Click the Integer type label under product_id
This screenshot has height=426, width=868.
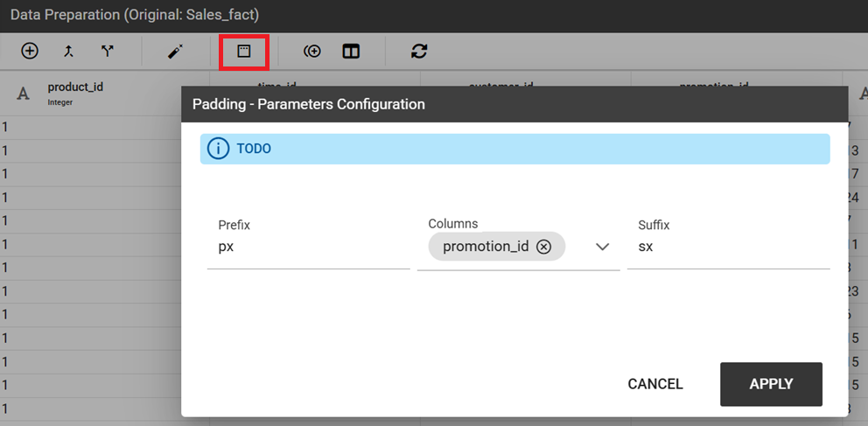point(60,102)
